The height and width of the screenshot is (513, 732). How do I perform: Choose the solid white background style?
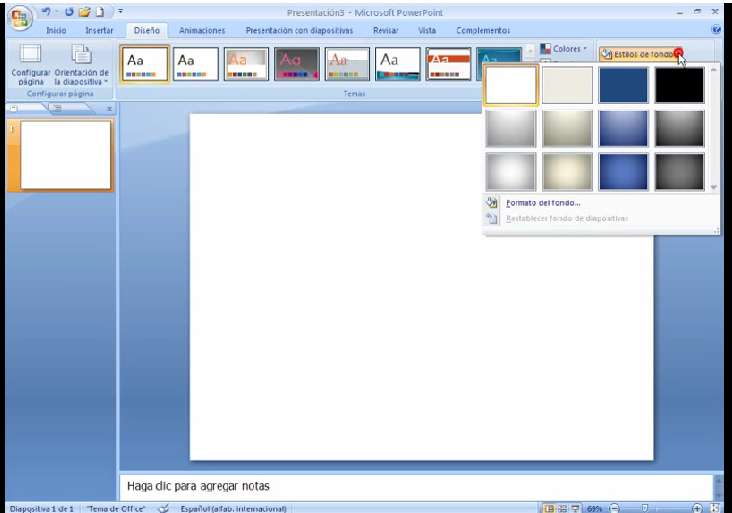click(x=511, y=85)
